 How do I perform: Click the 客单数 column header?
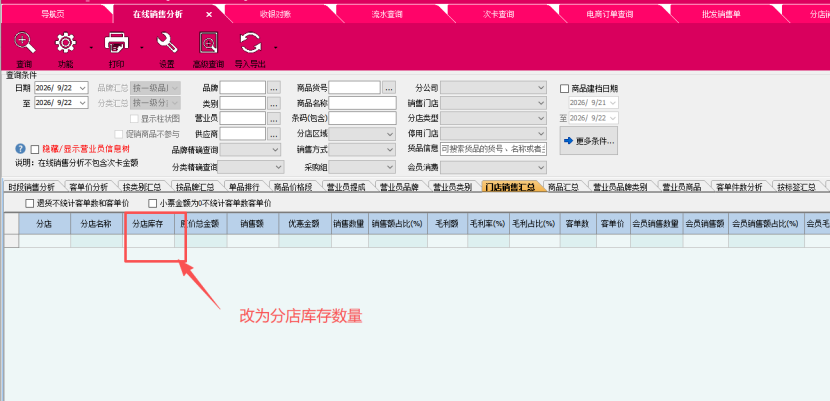click(x=578, y=224)
